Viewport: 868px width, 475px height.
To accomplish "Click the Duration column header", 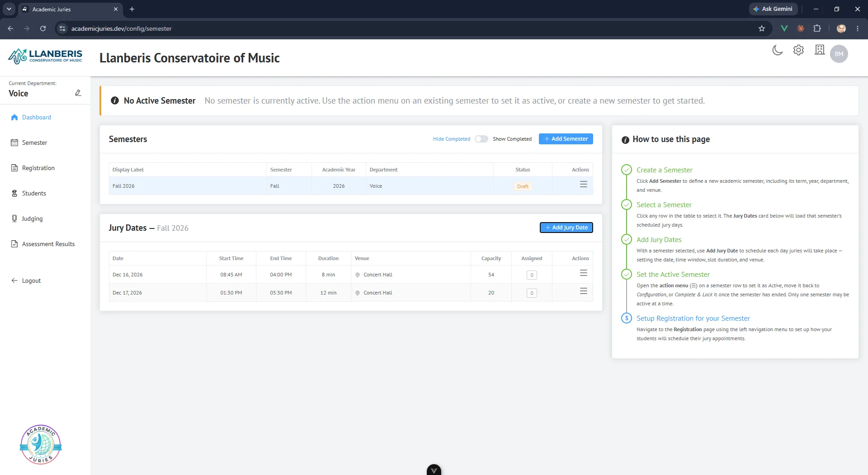I will tap(328, 258).
